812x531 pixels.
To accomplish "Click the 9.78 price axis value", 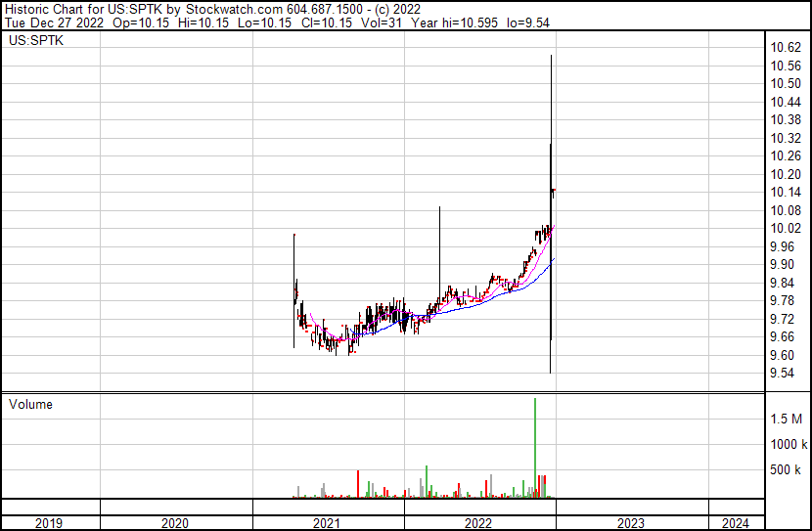I will 782,300.
